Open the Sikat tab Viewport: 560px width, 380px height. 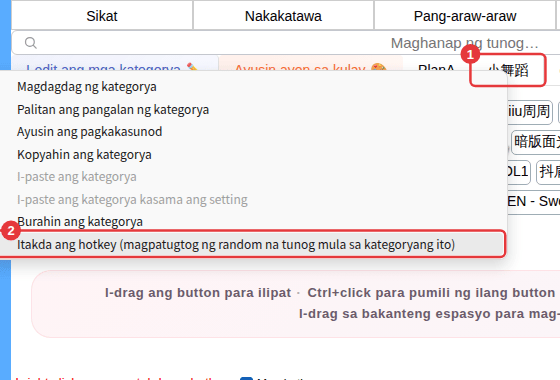coord(102,16)
